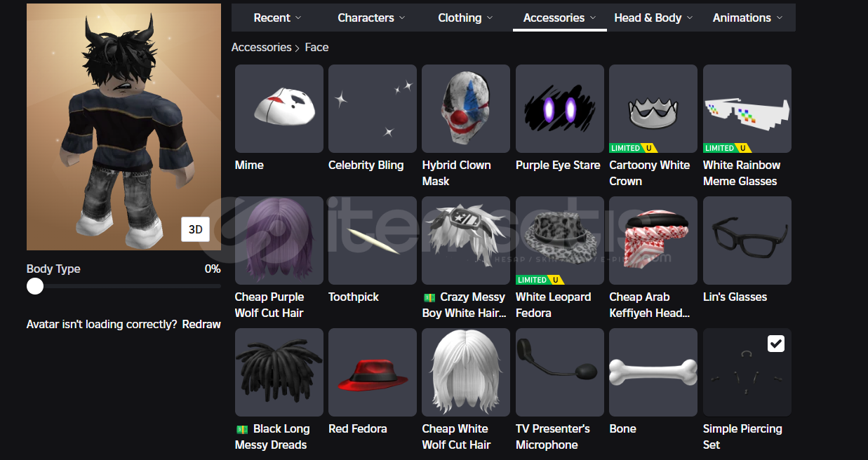Click the Cartoony White Crown name
The image size is (868, 460).
(650, 173)
